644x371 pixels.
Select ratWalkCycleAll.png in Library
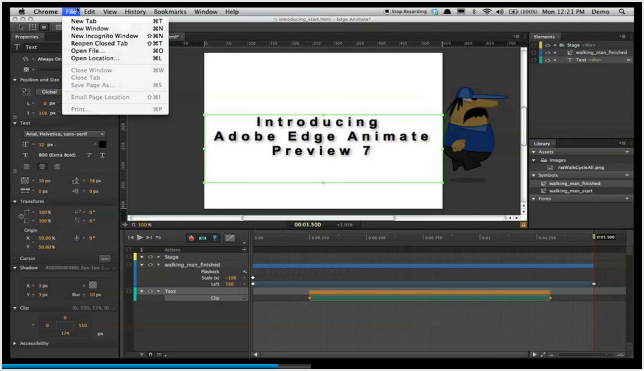pyautogui.click(x=580, y=167)
